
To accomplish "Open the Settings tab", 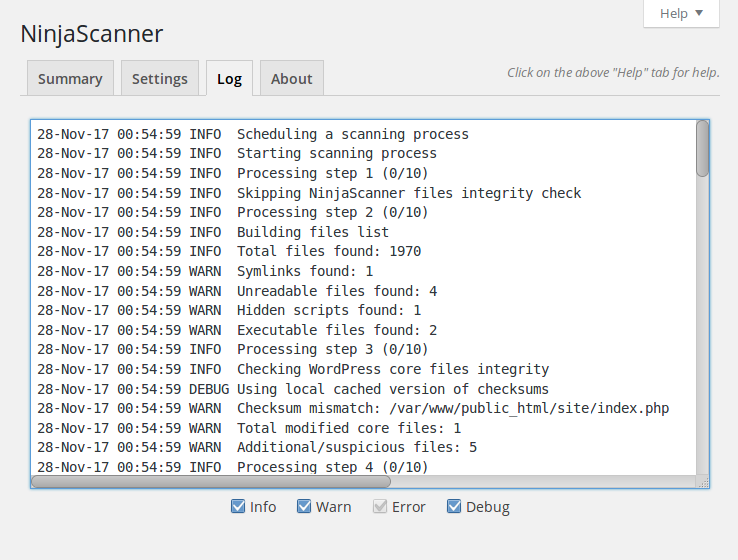I will pyautogui.click(x=160, y=79).
